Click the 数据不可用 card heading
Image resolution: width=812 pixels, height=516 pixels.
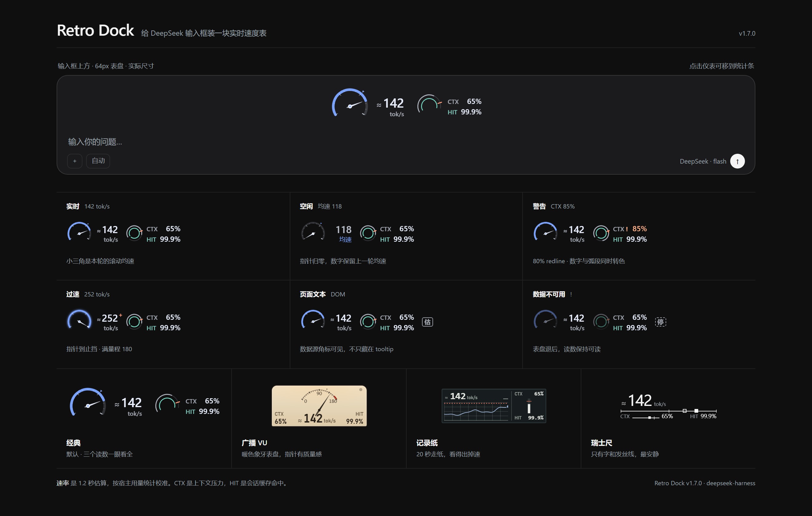coord(549,294)
